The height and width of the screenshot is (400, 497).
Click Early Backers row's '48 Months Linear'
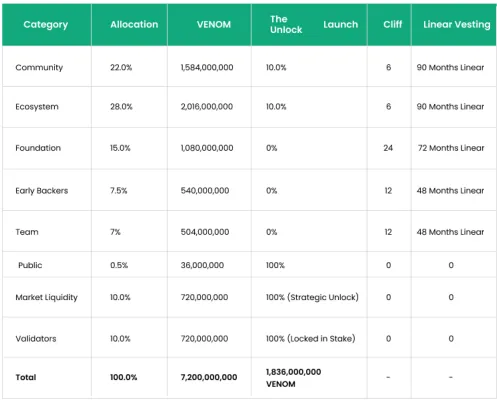click(450, 191)
